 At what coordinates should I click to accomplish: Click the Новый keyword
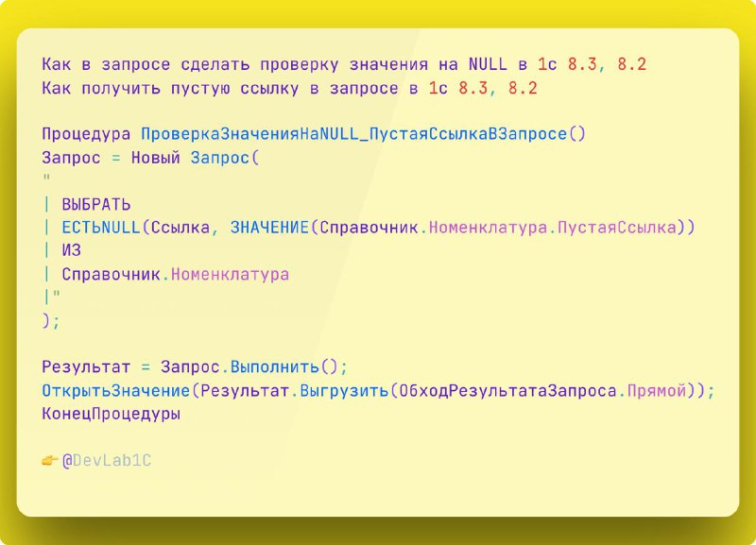click(x=156, y=157)
